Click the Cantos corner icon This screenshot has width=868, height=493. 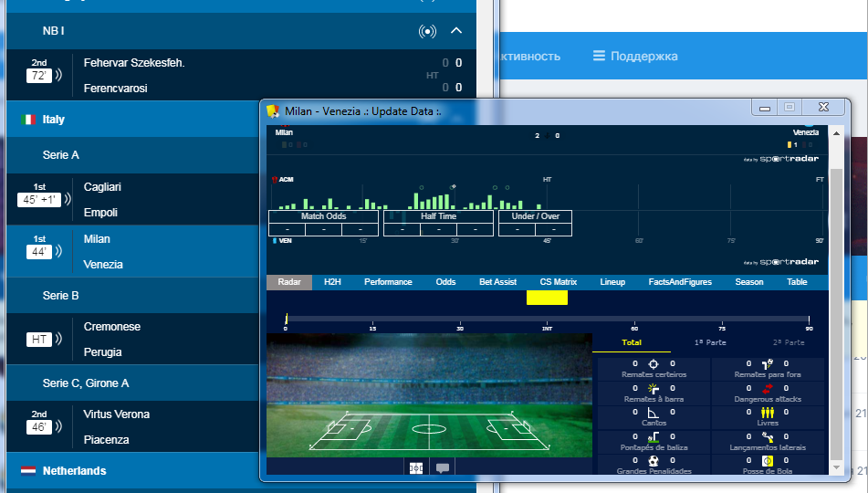tap(653, 413)
